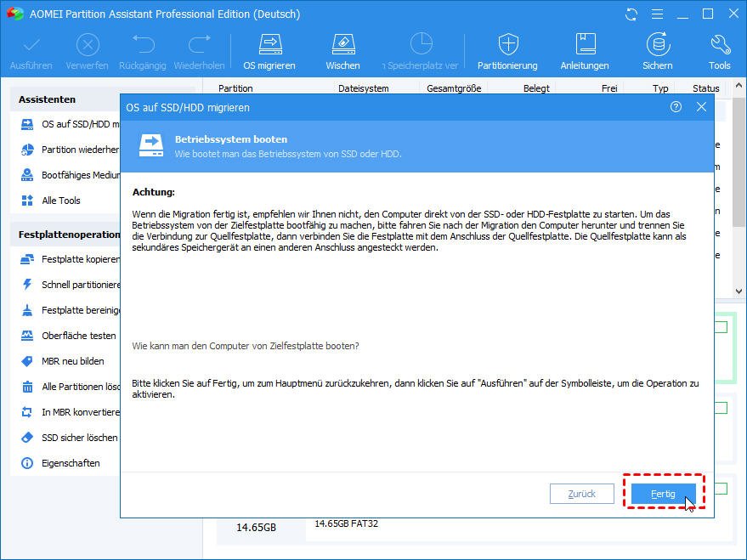
Task: Select Alle Partitionen löschen in sidebar
Action: click(x=71, y=387)
